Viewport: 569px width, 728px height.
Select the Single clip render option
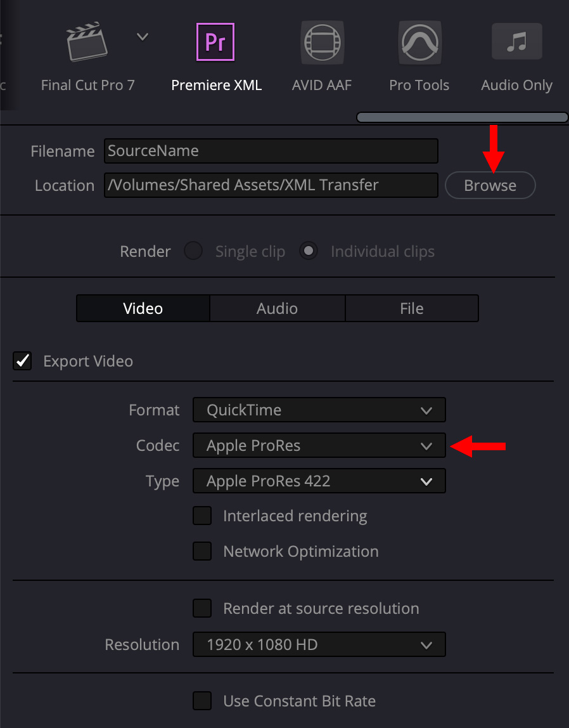(193, 250)
